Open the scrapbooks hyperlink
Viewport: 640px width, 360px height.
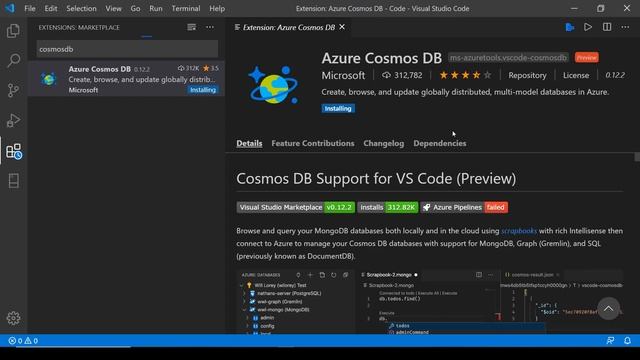click(519, 231)
